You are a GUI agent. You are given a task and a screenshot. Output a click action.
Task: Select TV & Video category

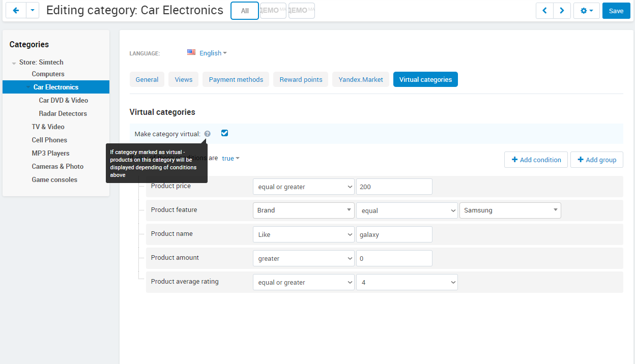[48, 127]
